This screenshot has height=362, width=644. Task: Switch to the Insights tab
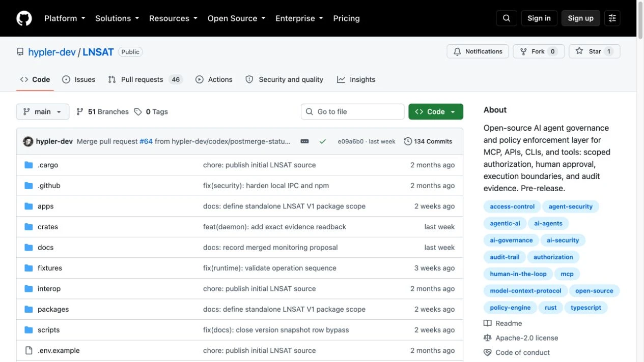click(356, 79)
